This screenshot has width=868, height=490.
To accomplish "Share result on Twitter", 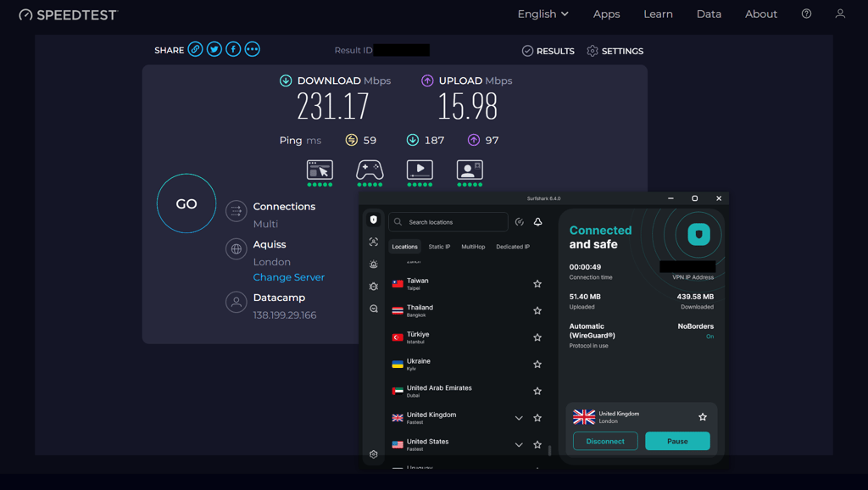I will tap(214, 49).
